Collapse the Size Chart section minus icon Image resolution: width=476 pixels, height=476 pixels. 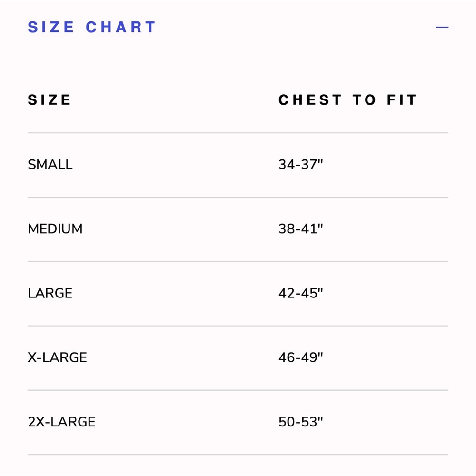pyautogui.click(x=442, y=27)
